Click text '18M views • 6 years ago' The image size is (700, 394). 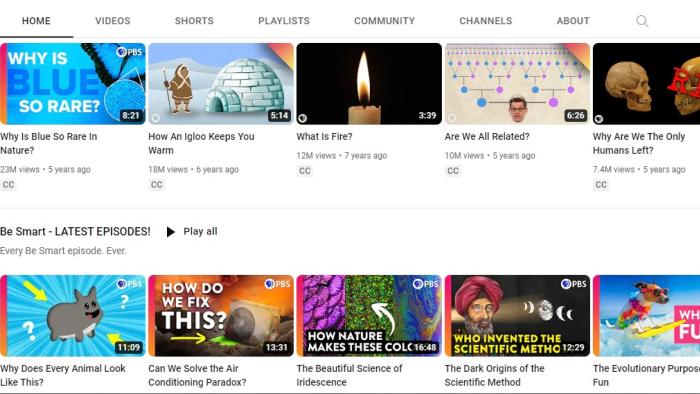[x=194, y=170]
